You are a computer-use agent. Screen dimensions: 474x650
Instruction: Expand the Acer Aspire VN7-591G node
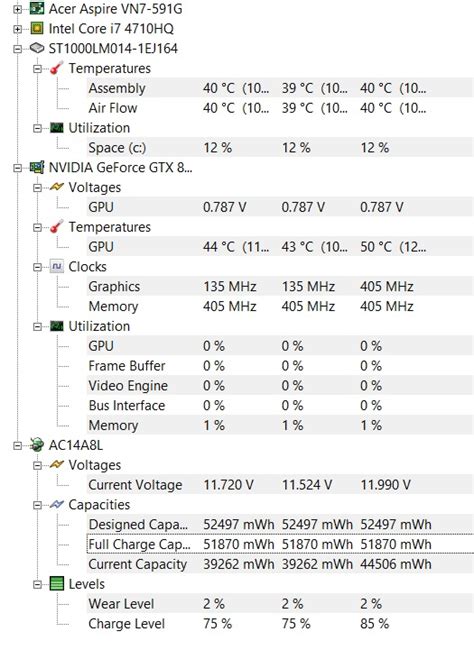tap(17, 9)
